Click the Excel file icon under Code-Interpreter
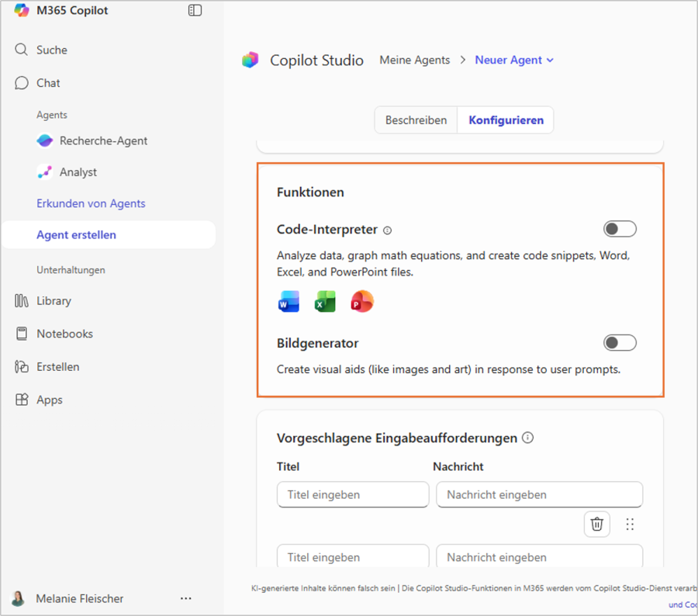The height and width of the screenshot is (616, 698). click(325, 302)
